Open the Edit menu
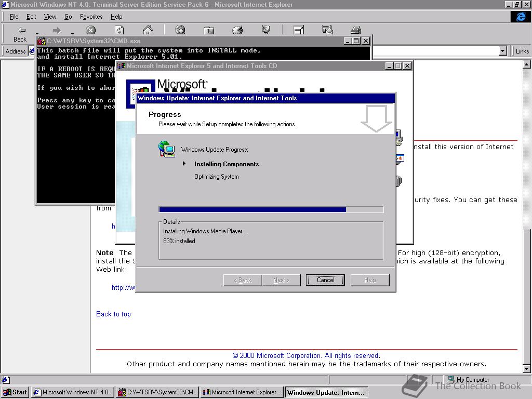The width and height of the screenshot is (532, 399). [x=31, y=17]
